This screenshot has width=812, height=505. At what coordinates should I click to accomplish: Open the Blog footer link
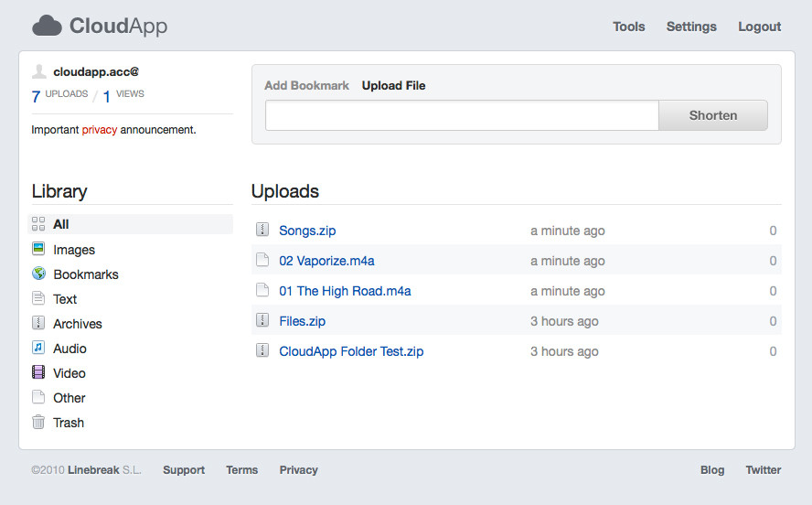point(712,470)
